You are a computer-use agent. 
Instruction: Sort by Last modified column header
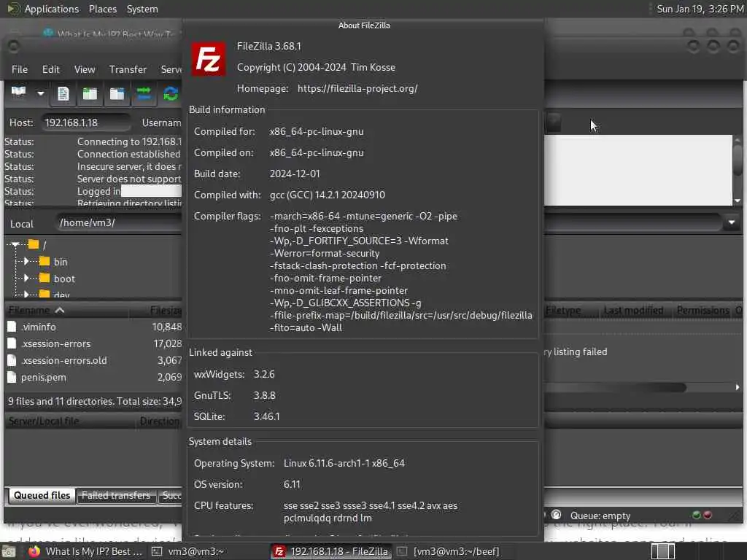[633, 311]
